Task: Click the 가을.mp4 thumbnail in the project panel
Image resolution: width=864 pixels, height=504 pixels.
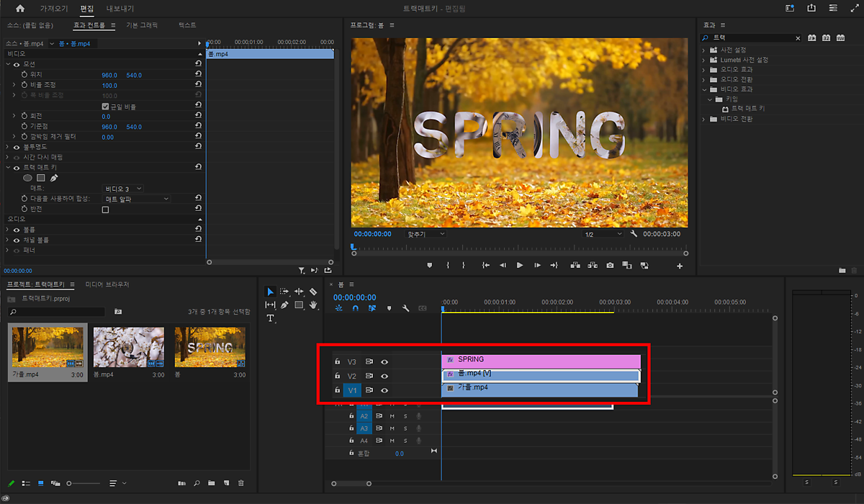Action: [x=48, y=346]
